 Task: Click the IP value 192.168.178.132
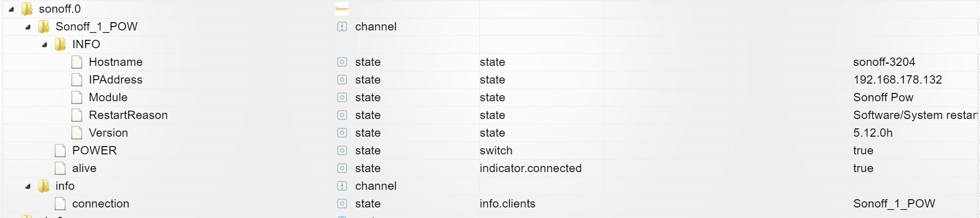coord(898,80)
